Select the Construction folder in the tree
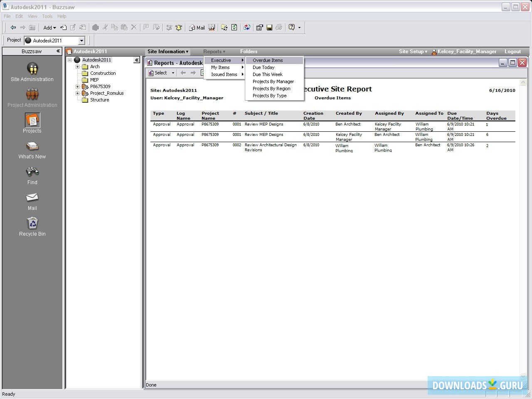 tap(103, 73)
